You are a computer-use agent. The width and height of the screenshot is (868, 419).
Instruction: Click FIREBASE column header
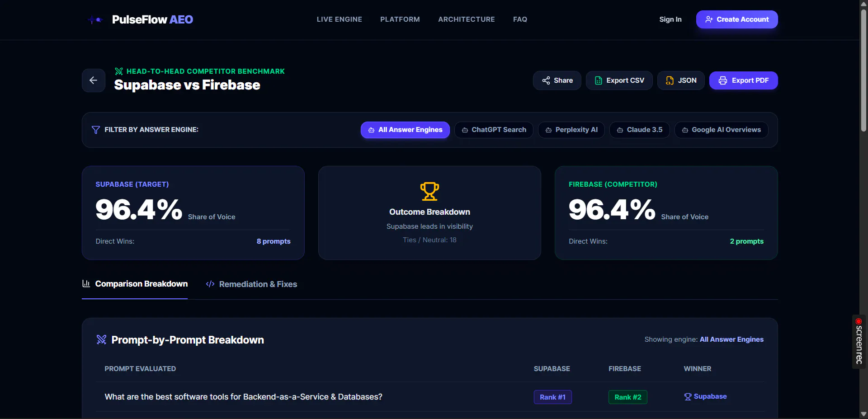(625, 369)
